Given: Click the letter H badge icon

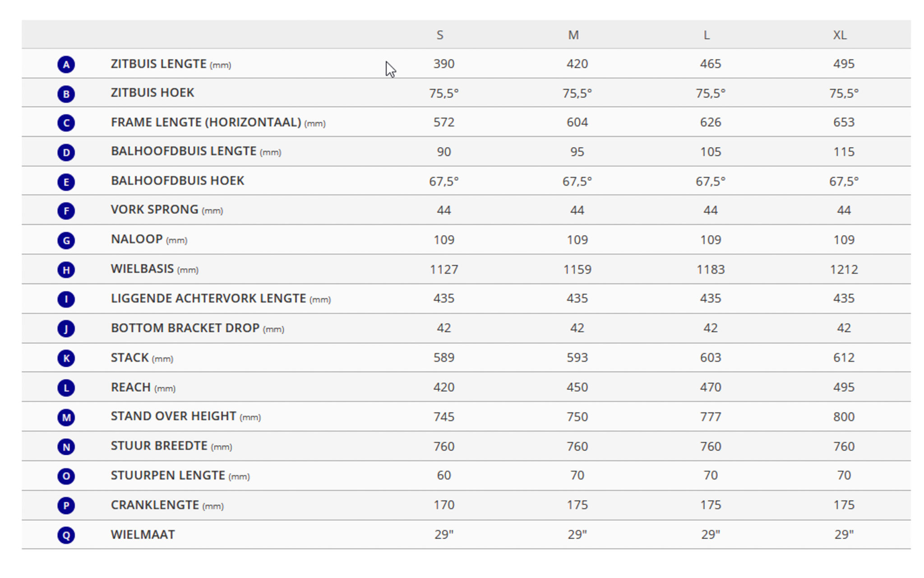Looking at the screenshot, I should click(x=66, y=270).
